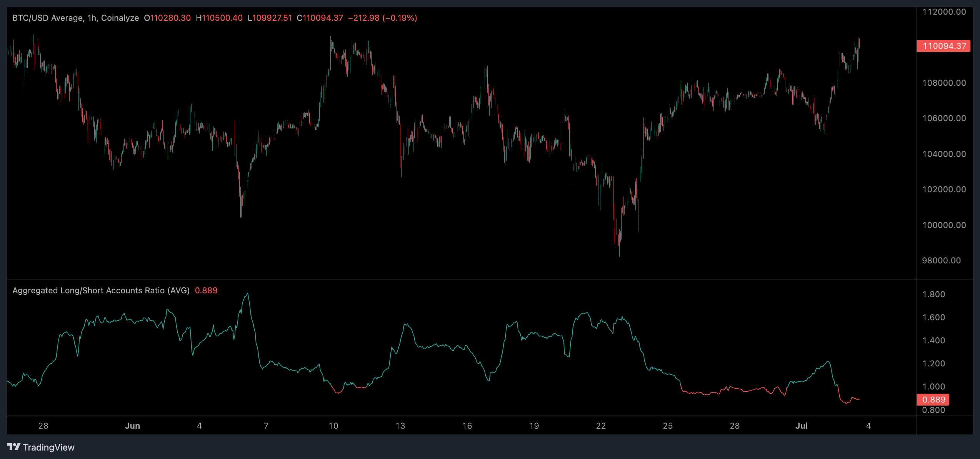This screenshot has height=459, width=980.
Task: Click the high value H110500.40
Action: [x=219, y=18]
